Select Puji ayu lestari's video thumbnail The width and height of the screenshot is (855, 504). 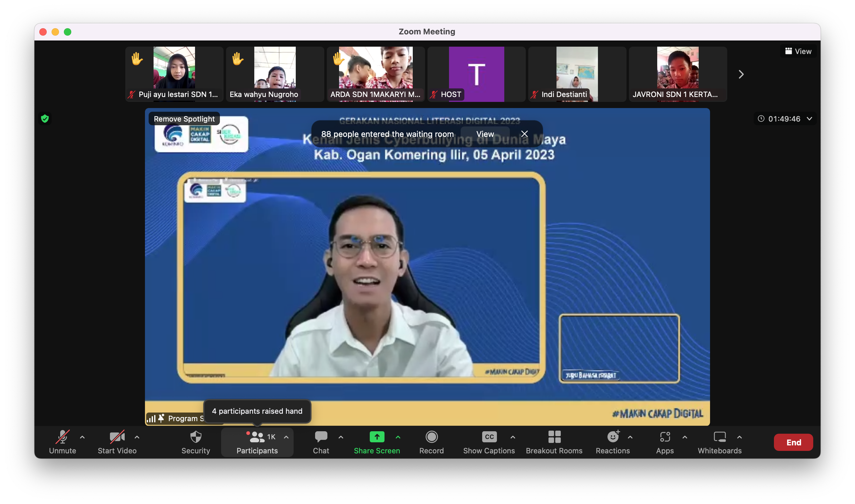tap(174, 74)
